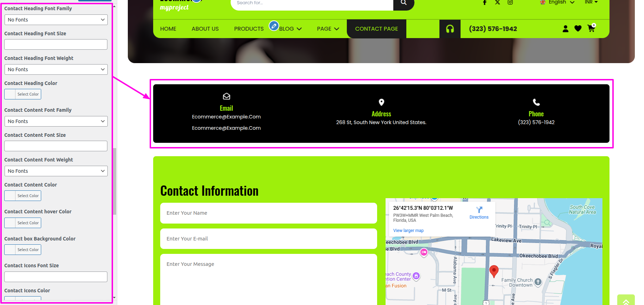Focus the Contact Heading Font Size input
The height and width of the screenshot is (305, 644).
pyautogui.click(x=56, y=44)
